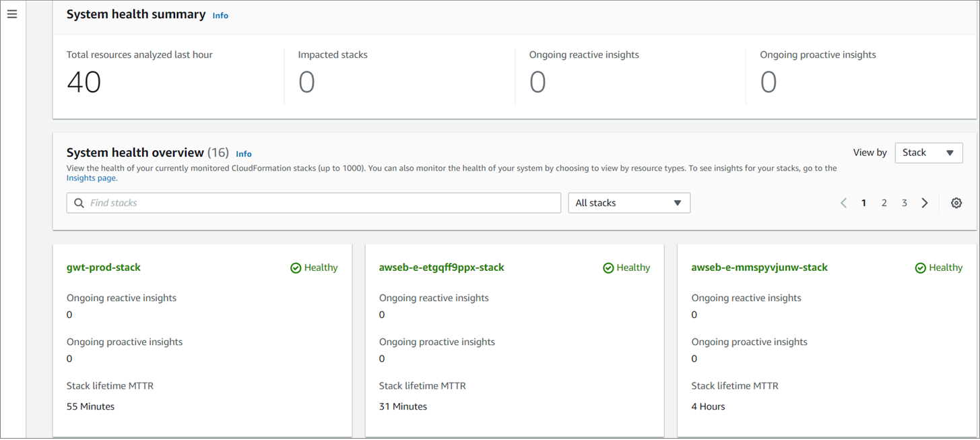Click Healthy check icon on awseb-e-mmspyvjunw-stack card
The image size is (980, 440).
(x=921, y=268)
